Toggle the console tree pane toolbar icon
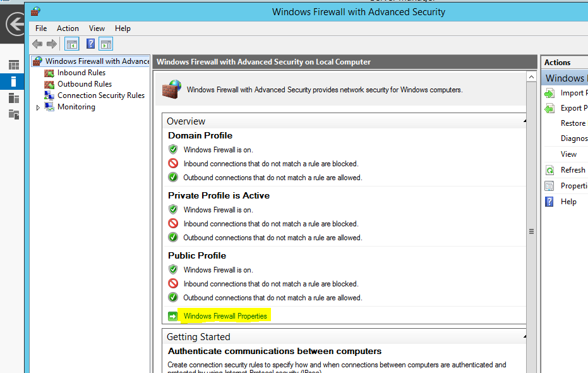Image resolution: width=588 pixels, height=373 pixels. 72,44
